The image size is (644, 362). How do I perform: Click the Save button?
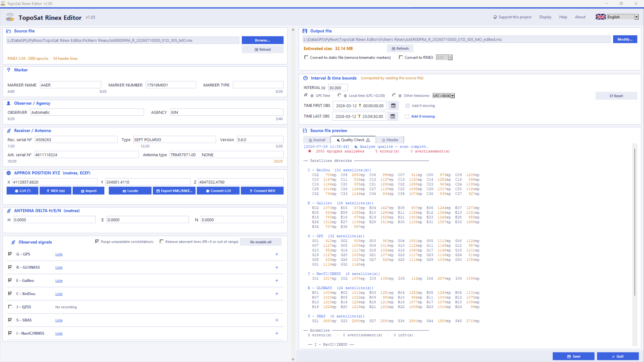pos(574,356)
